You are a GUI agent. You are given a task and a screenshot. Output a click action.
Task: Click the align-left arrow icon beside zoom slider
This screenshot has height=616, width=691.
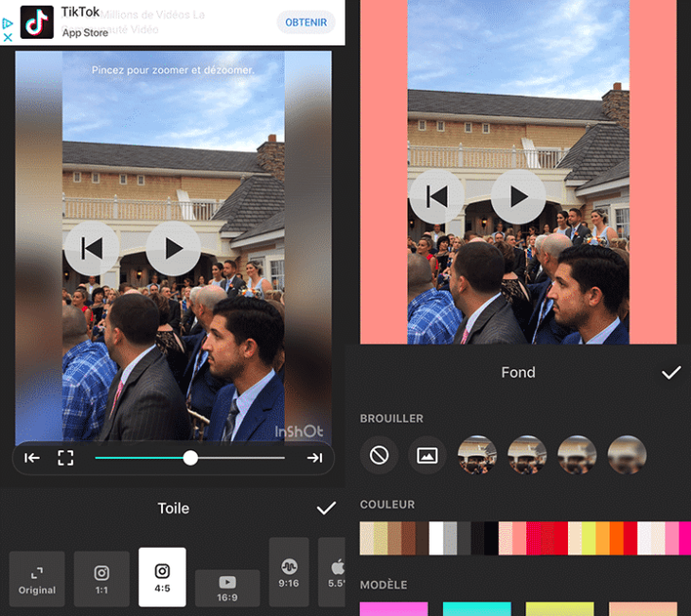click(x=32, y=458)
